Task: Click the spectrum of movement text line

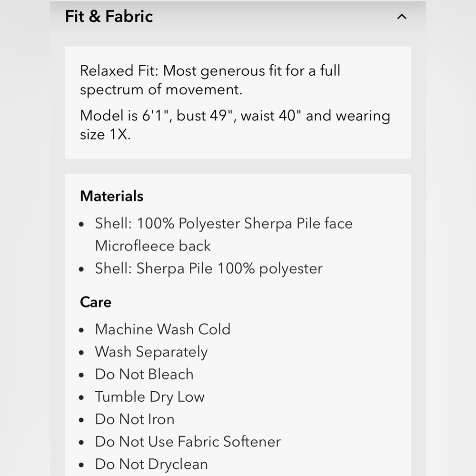Action: tap(161, 89)
